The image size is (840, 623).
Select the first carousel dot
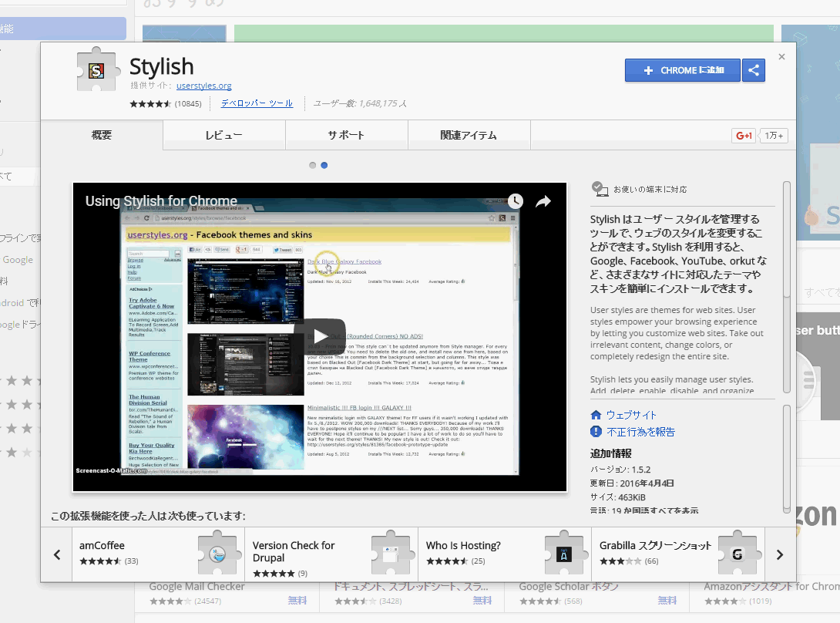pos(312,165)
